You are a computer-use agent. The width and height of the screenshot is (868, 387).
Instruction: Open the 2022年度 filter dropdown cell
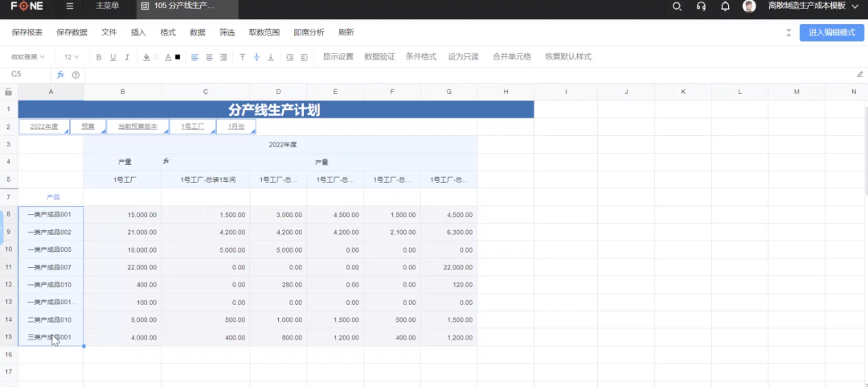tap(44, 126)
